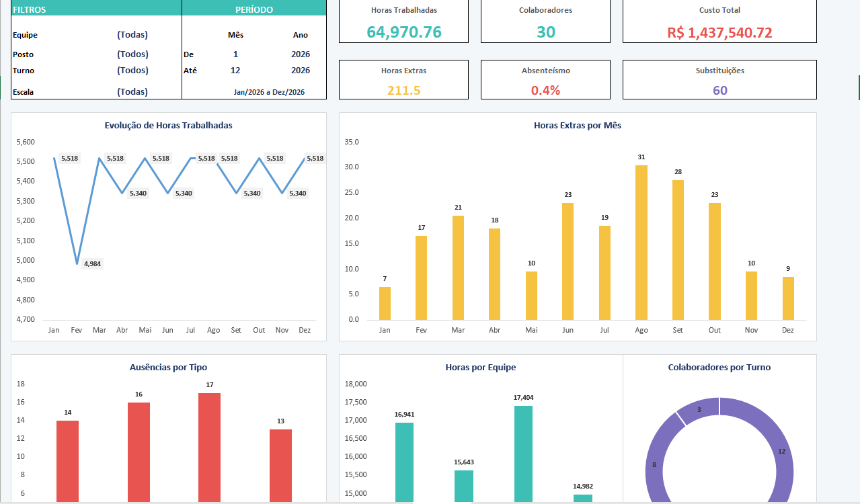Select the year 2026 in the Até row
The width and height of the screenshot is (860, 504).
(x=301, y=70)
